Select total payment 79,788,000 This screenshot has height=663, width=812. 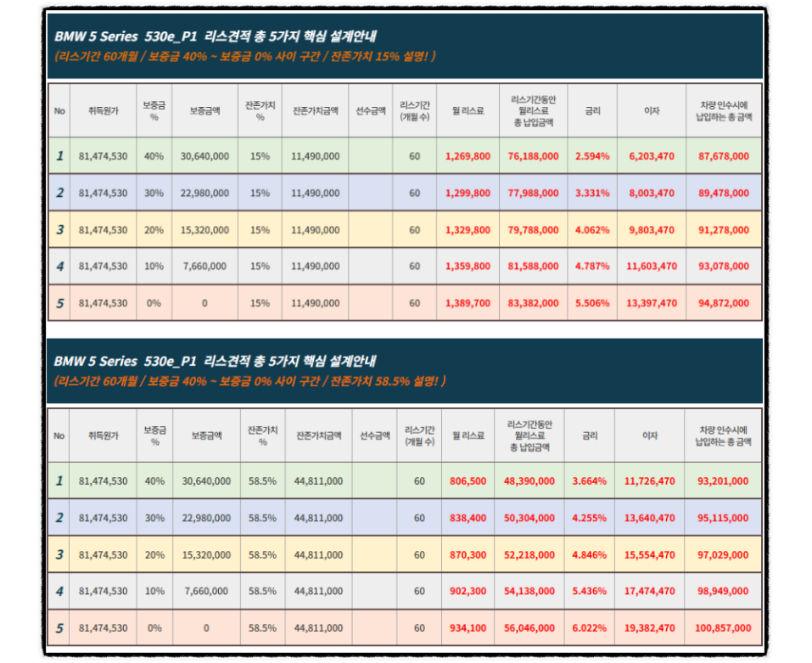(x=533, y=229)
